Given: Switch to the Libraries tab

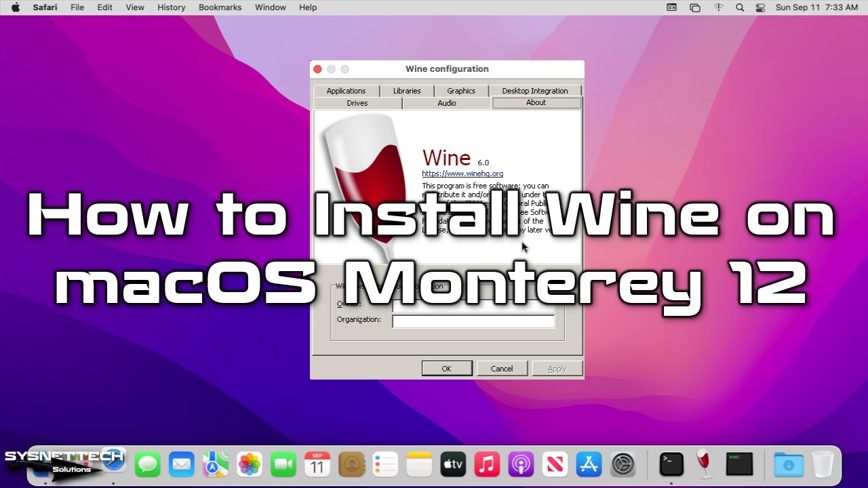Looking at the screenshot, I should click(x=407, y=91).
